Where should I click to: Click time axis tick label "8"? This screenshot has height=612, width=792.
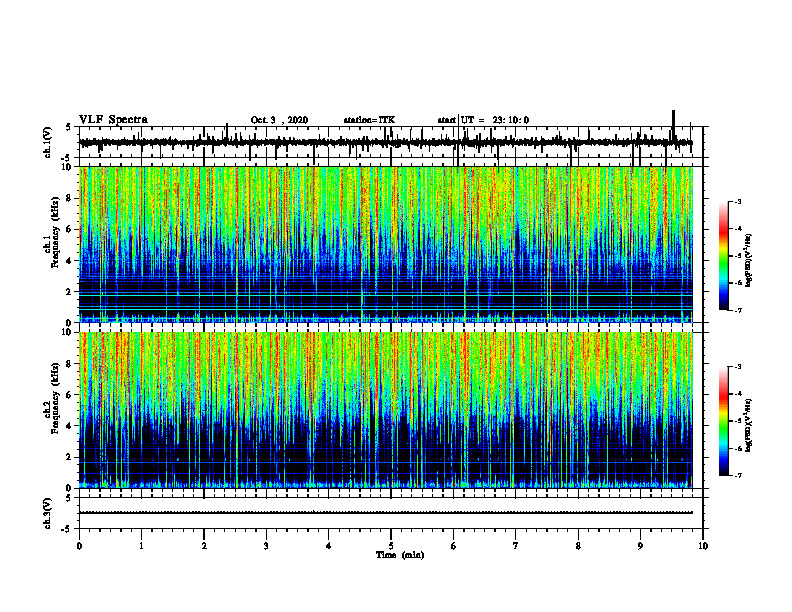coord(578,546)
